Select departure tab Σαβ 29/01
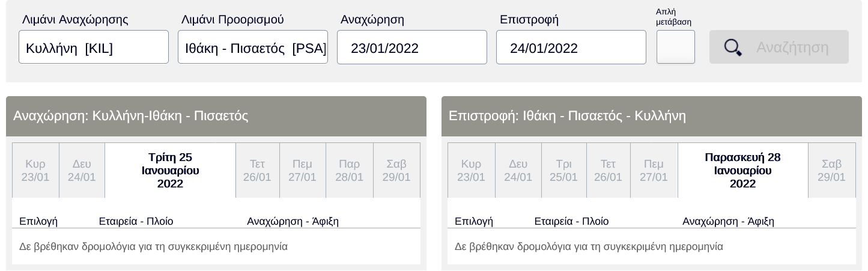The width and height of the screenshot is (868, 271). tap(396, 171)
